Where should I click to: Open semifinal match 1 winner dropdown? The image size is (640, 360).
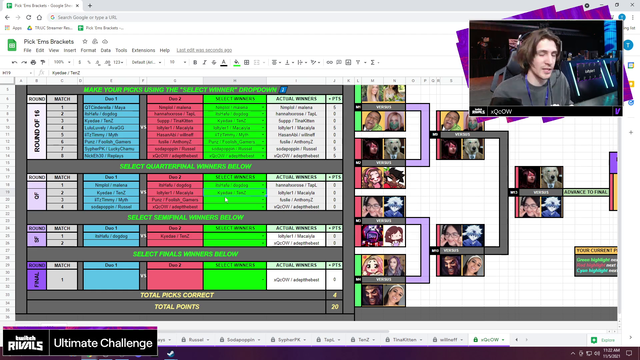coord(263,236)
